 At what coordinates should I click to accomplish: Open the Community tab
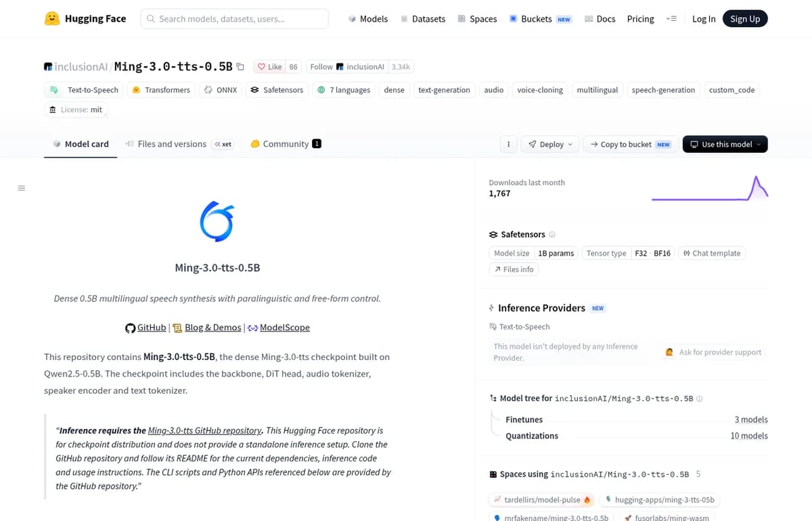tap(286, 144)
